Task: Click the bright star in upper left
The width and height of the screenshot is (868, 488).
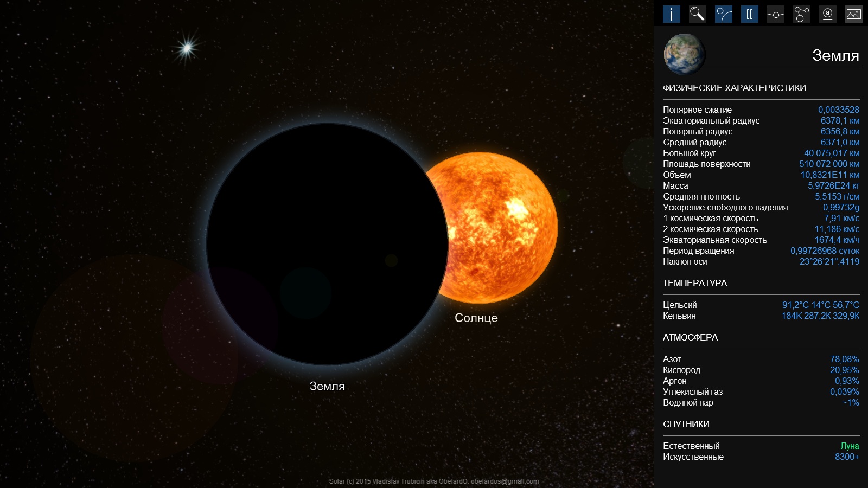Action: coord(187,49)
